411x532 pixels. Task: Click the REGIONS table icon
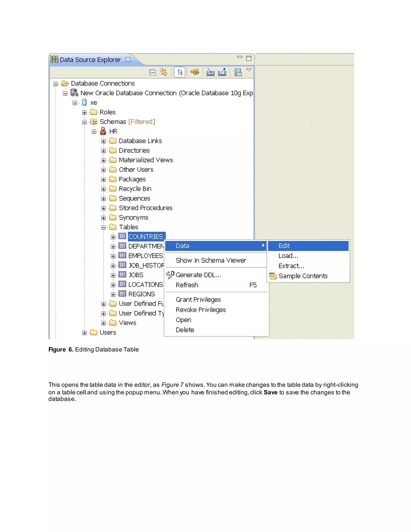coord(122,294)
